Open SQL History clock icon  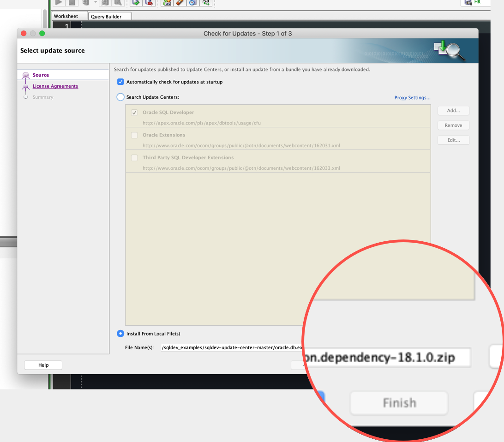[193, 2]
